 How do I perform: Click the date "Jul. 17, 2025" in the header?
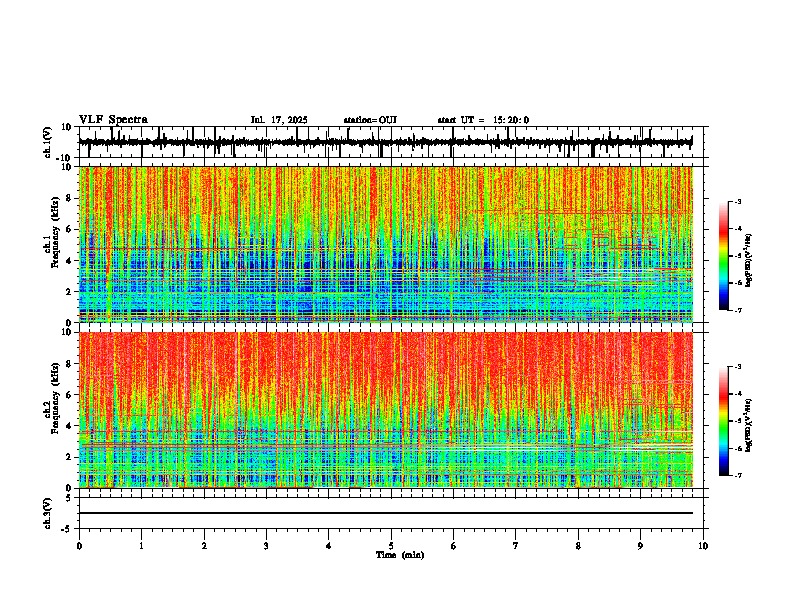(x=279, y=120)
